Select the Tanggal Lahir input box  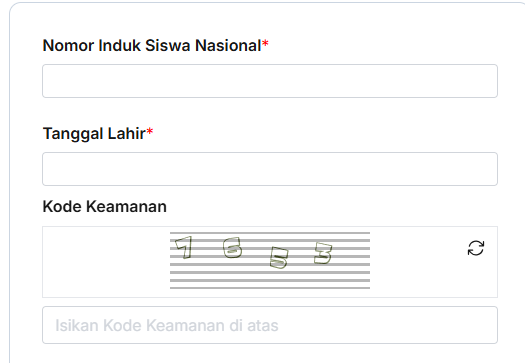[x=270, y=169]
